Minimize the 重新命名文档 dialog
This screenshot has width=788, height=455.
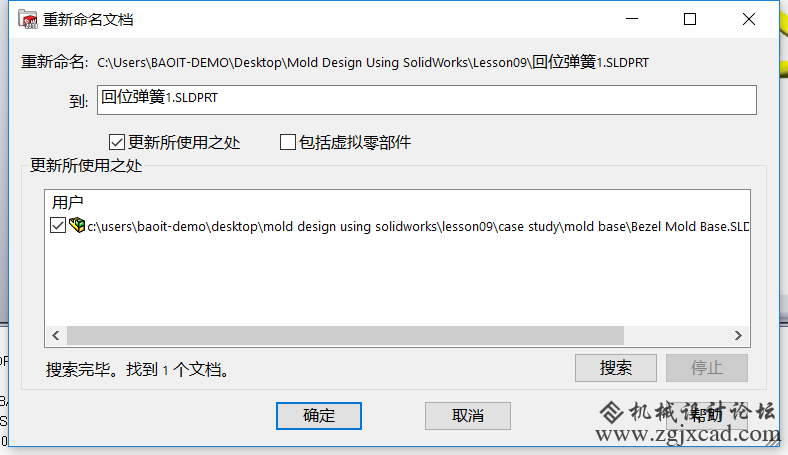coord(632,19)
